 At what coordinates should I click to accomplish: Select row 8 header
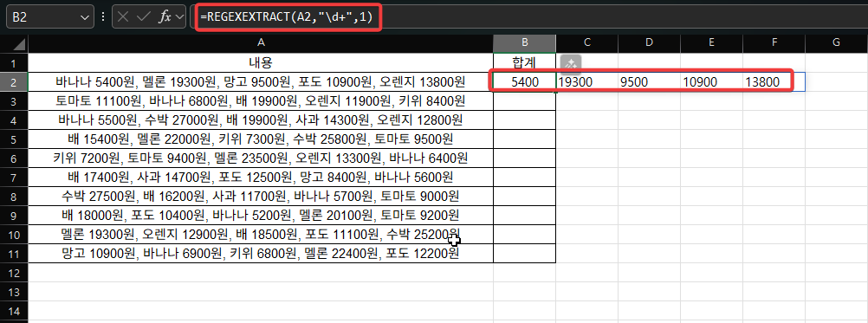14,197
